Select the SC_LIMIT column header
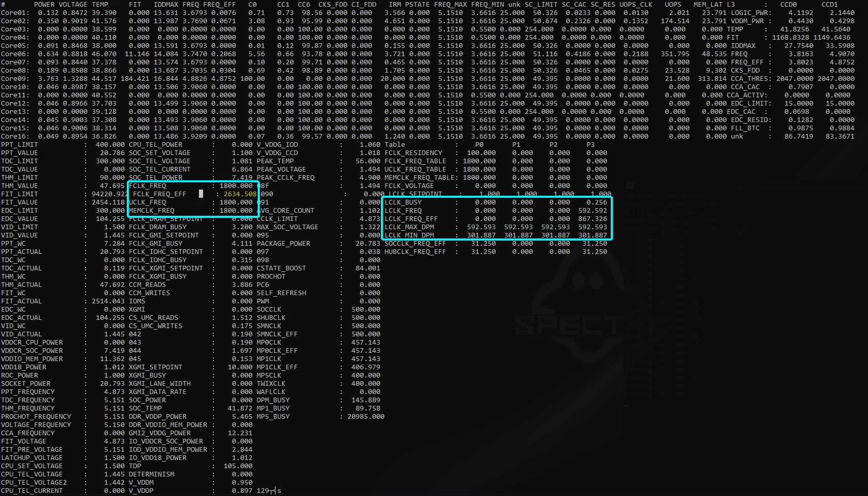The height and width of the screenshot is (496, 868). pos(541,5)
